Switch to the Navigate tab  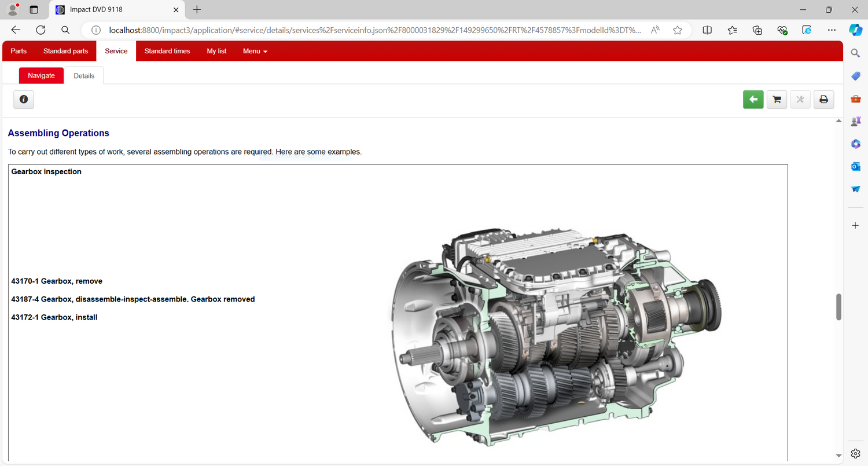coord(41,75)
